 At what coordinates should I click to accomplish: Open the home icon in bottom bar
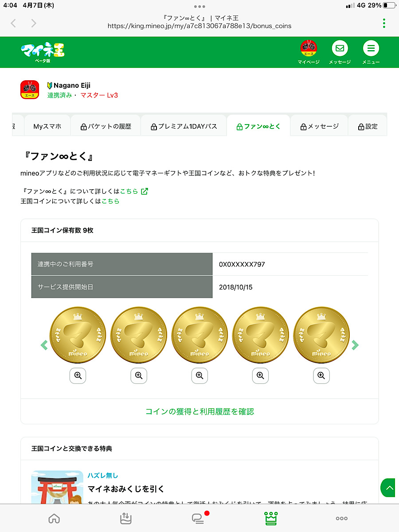[54, 518]
